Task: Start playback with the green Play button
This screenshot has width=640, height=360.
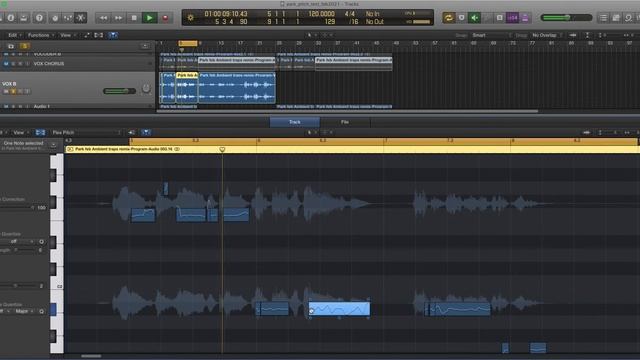Action: click(x=149, y=18)
